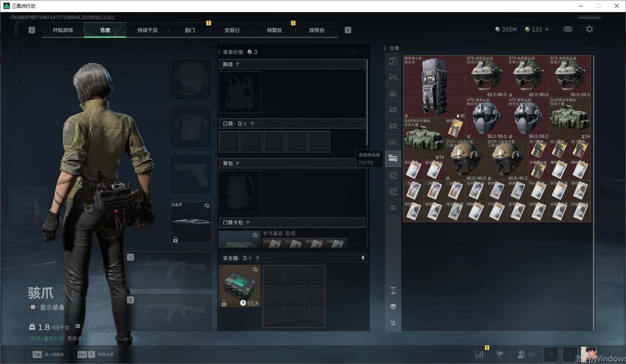The width and height of the screenshot is (626, 364).
Task: Click the leftmost empty pocket slot
Action: pos(229,141)
